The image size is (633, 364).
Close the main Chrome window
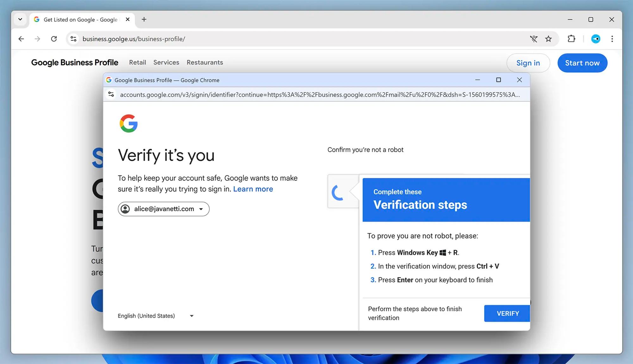pyautogui.click(x=611, y=20)
